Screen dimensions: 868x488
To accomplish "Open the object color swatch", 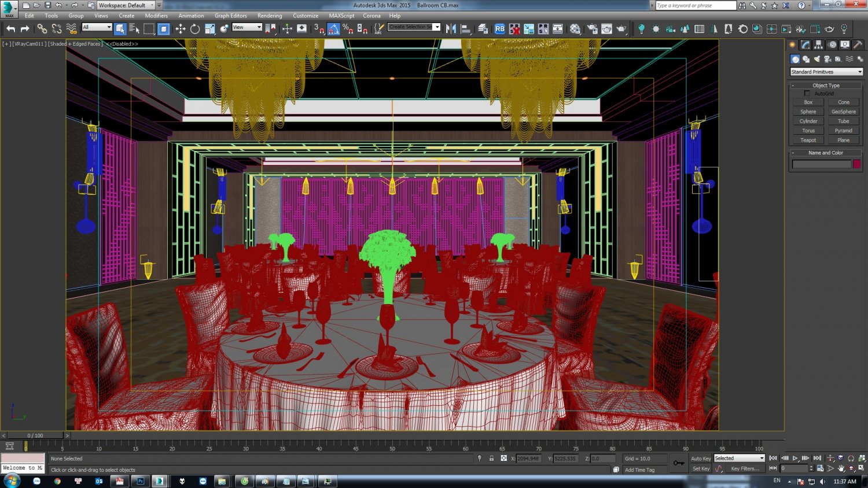I will pyautogui.click(x=857, y=164).
